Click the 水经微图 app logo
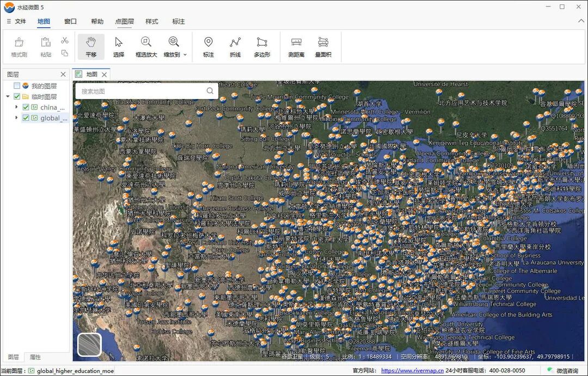 coord(9,7)
